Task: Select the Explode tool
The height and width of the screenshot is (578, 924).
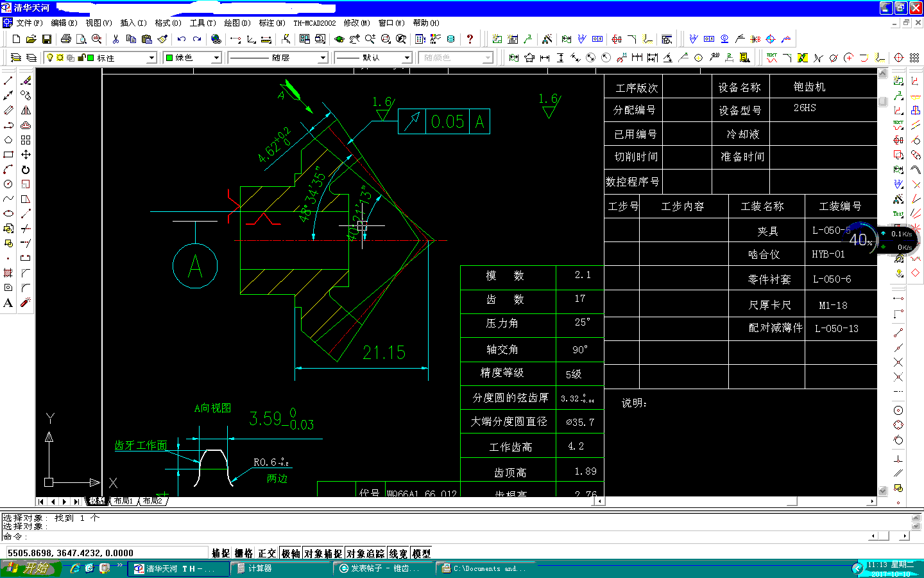Action: pyautogui.click(x=26, y=302)
